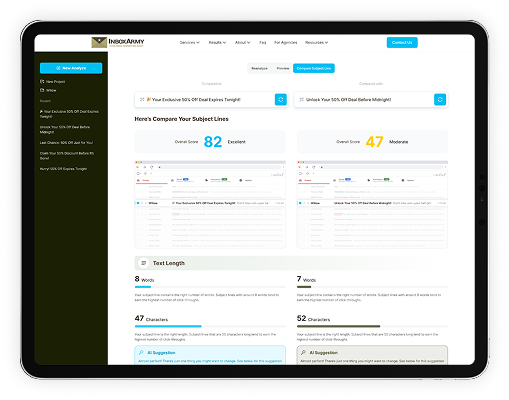Expand the Resources dropdown menu
Screen dimensions: 509x400
click(x=316, y=42)
